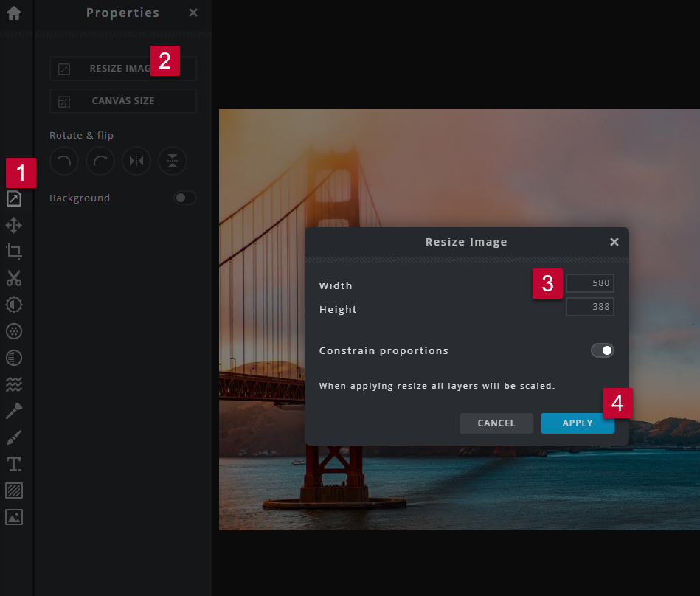Toggle Constrain proportions switch
700x596 pixels.
[x=602, y=350]
